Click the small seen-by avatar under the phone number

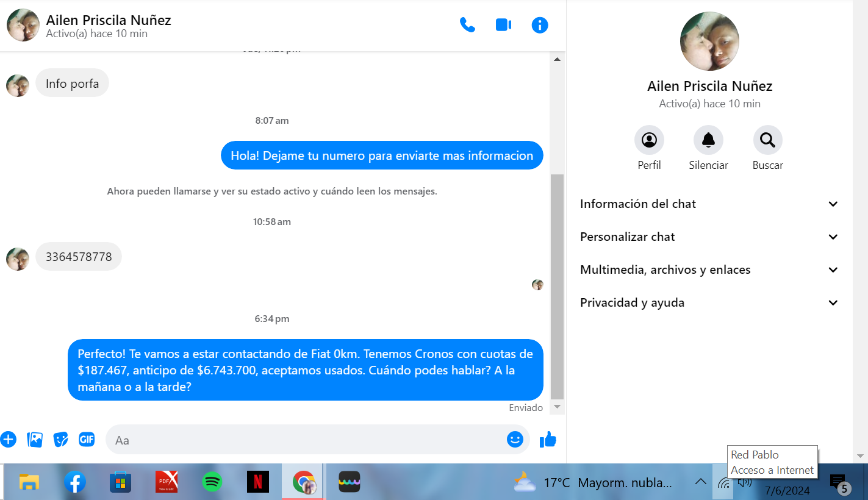537,285
